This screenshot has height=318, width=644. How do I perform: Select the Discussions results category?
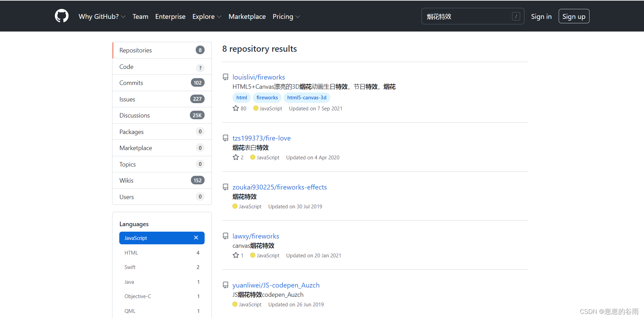pyautogui.click(x=162, y=115)
